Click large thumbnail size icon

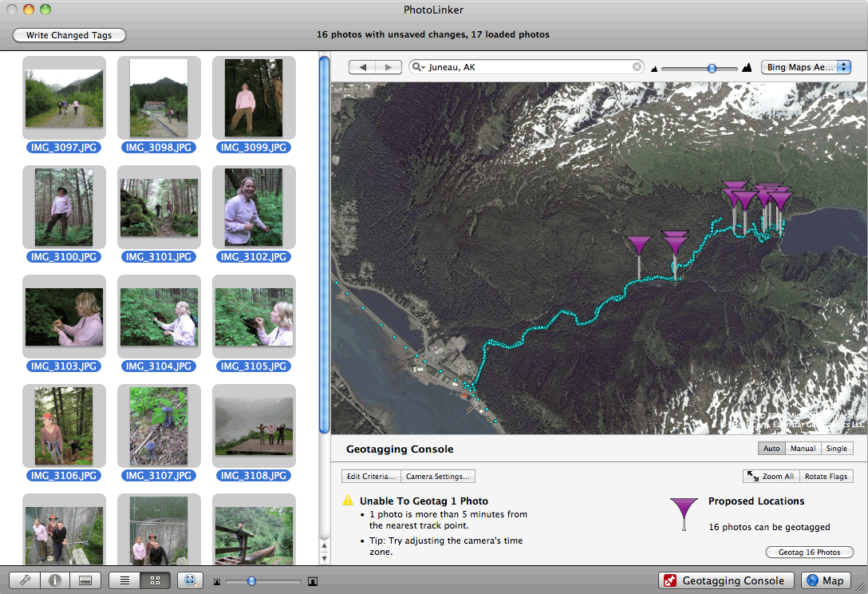click(x=313, y=581)
